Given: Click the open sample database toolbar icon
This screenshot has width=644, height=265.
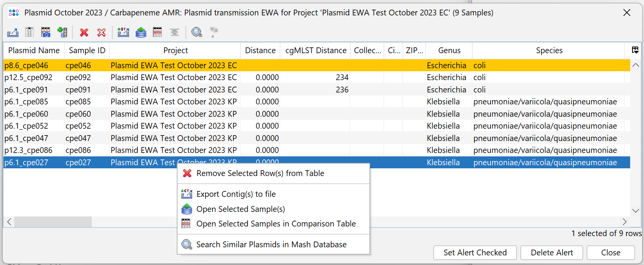Looking at the screenshot, I should tap(141, 32).
